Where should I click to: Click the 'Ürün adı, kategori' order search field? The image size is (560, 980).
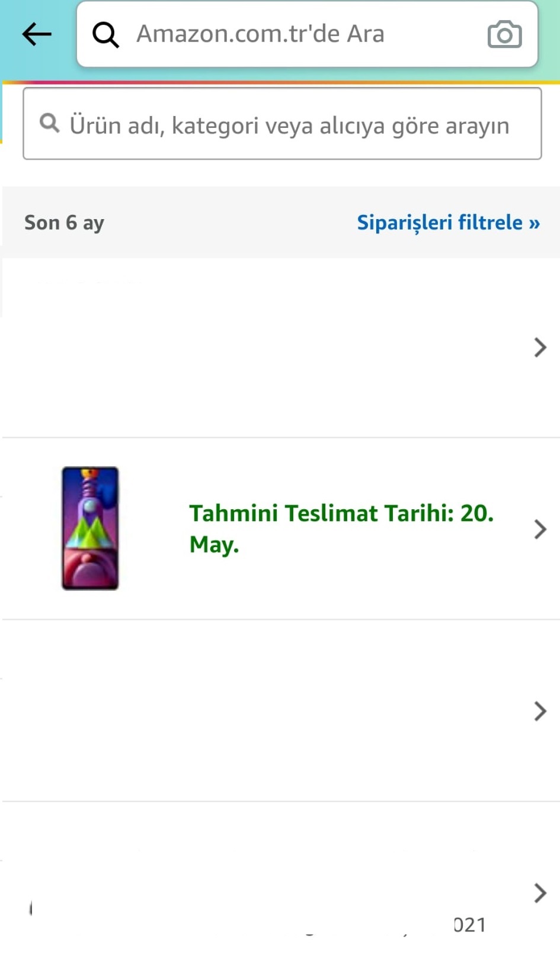click(289, 125)
